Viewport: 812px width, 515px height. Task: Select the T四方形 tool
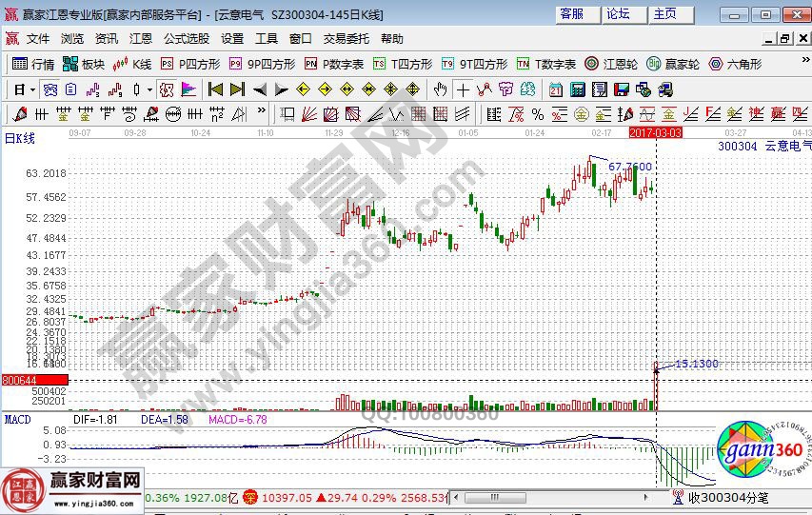(x=403, y=64)
